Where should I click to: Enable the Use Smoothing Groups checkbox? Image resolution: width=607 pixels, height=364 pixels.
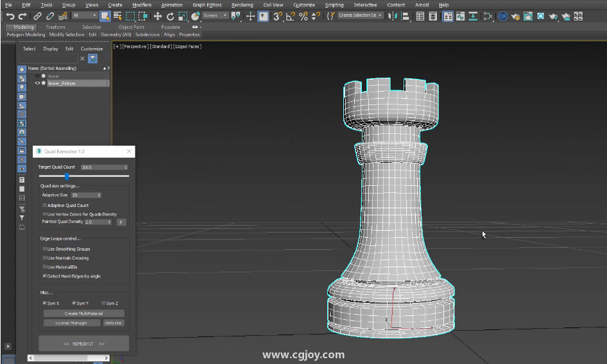tap(44, 249)
